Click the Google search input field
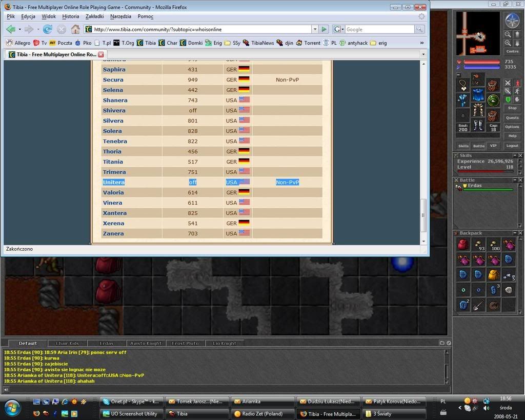Viewport: 525px width, 420px height. [380, 29]
